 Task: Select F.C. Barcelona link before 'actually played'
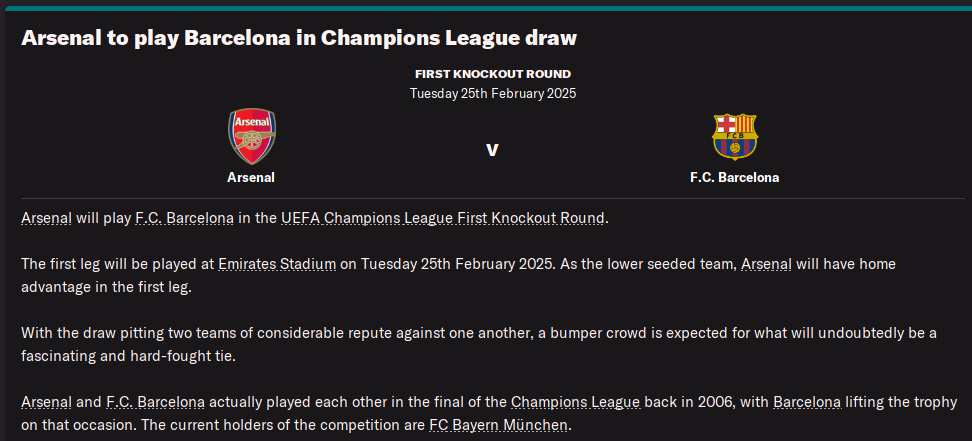155,403
